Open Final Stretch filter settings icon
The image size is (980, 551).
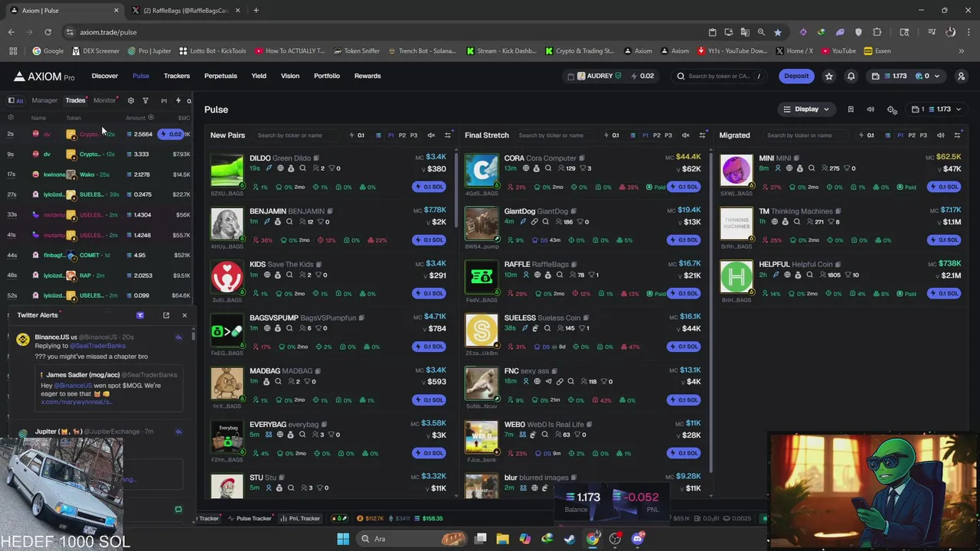click(x=703, y=135)
